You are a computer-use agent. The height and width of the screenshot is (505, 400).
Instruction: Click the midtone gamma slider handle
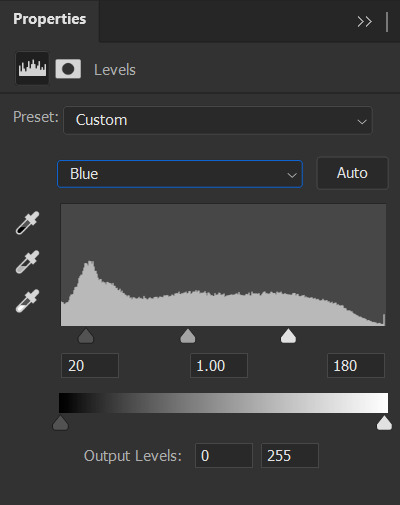[x=188, y=336]
